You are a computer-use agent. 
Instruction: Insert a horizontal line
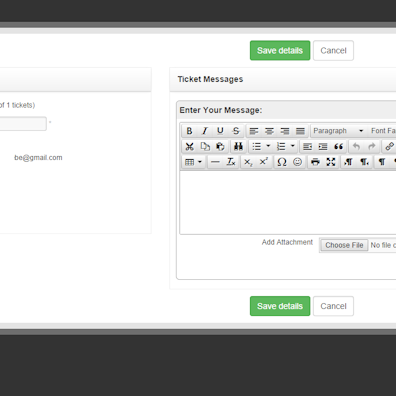coord(215,162)
